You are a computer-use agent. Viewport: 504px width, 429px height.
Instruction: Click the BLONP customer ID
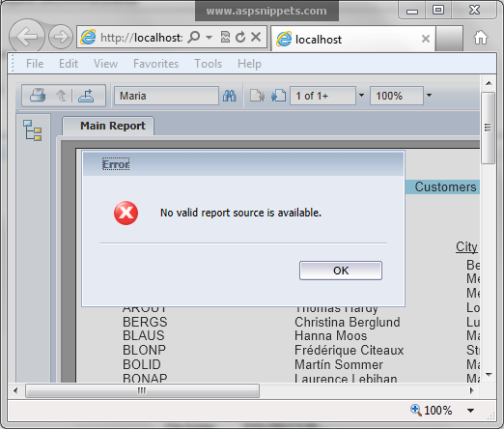(144, 350)
